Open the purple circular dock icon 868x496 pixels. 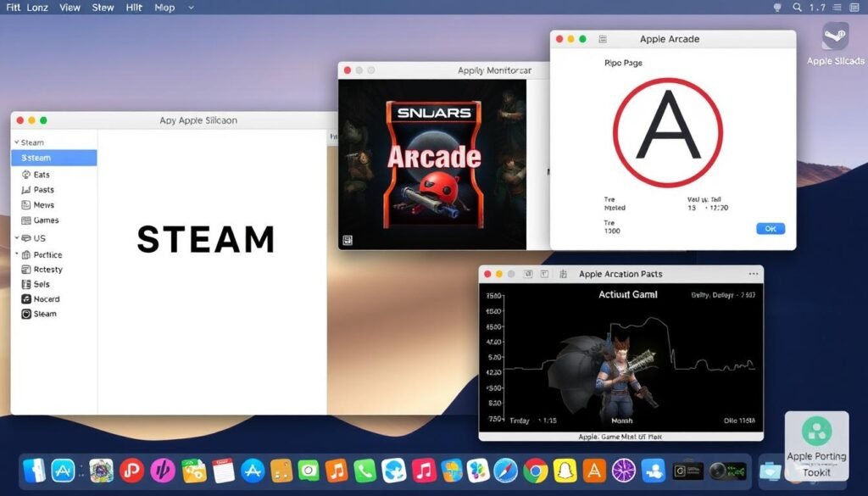click(624, 471)
